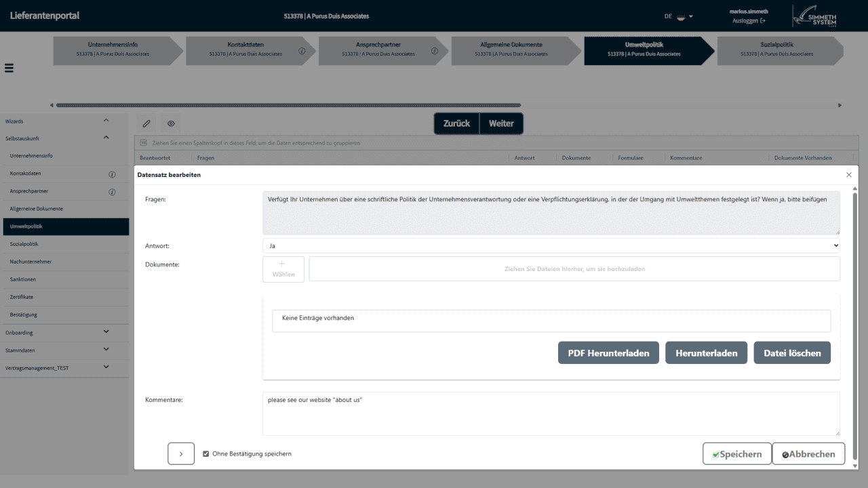
Task: Toggle the eye preview icon above the table
Action: [x=170, y=123]
